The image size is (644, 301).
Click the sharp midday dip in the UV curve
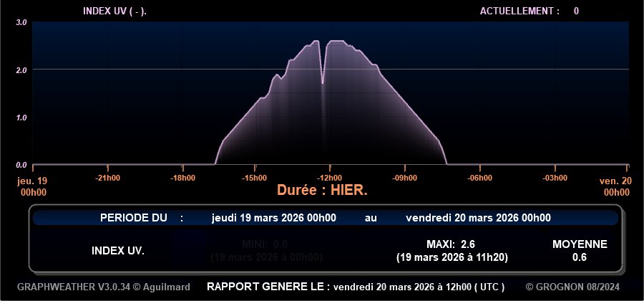(323, 80)
